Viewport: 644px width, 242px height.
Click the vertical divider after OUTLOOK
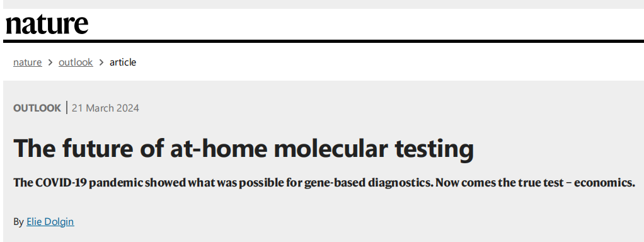click(67, 108)
